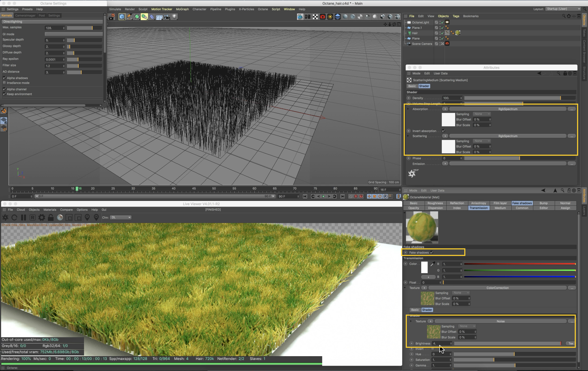Screen dimensions: 588x371
Task: Click the white Transmission Color swatch
Action: pos(424,267)
